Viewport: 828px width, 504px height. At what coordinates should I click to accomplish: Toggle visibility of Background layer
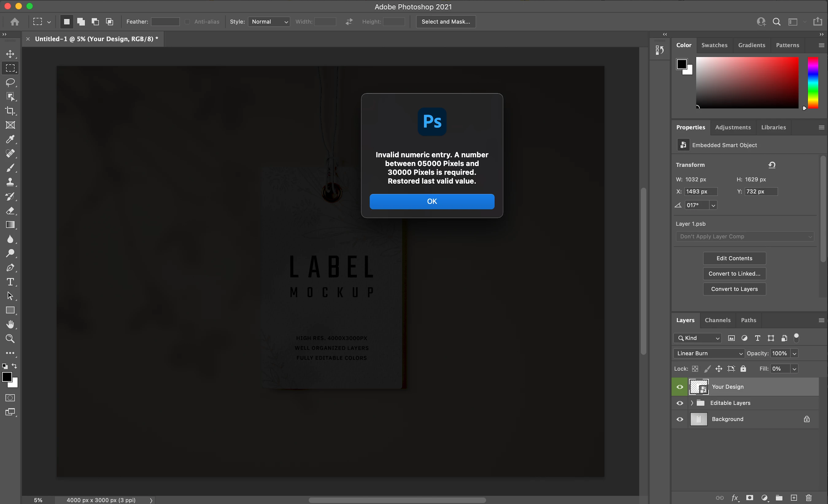click(x=679, y=419)
